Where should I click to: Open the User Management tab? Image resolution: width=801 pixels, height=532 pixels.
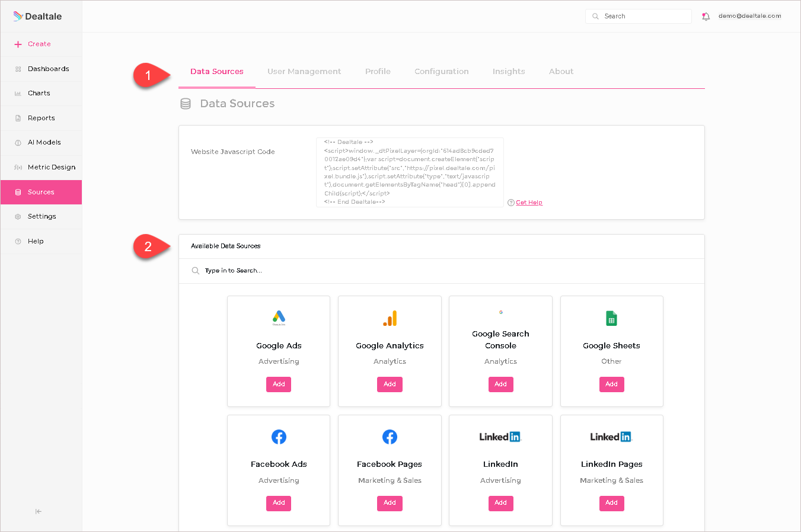coord(304,72)
